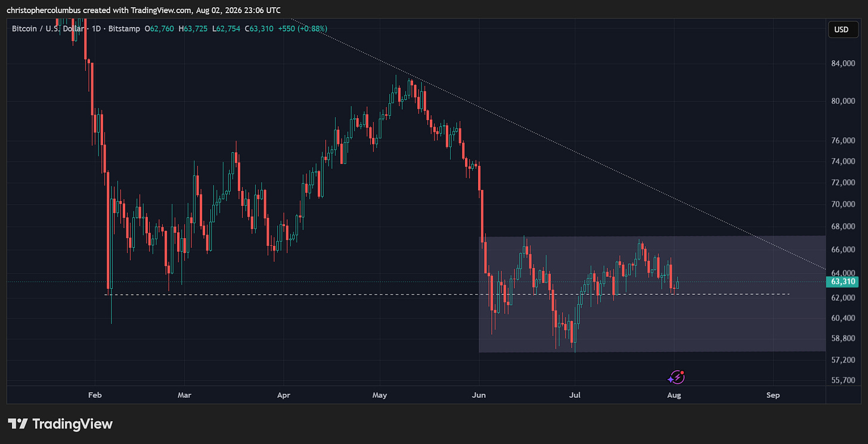Select the dashed horizontal support line

click(x=447, y=294)
